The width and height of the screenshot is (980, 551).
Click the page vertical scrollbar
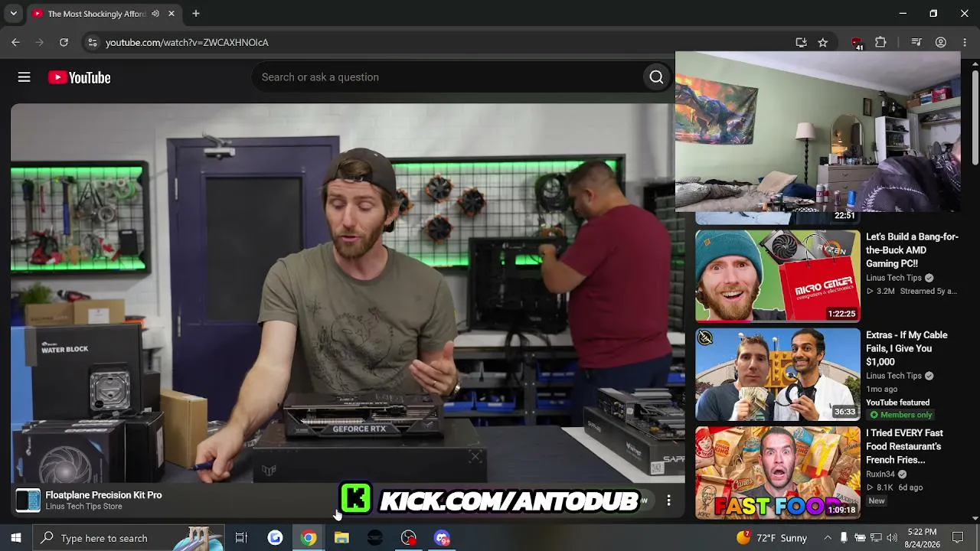point(975,119)
